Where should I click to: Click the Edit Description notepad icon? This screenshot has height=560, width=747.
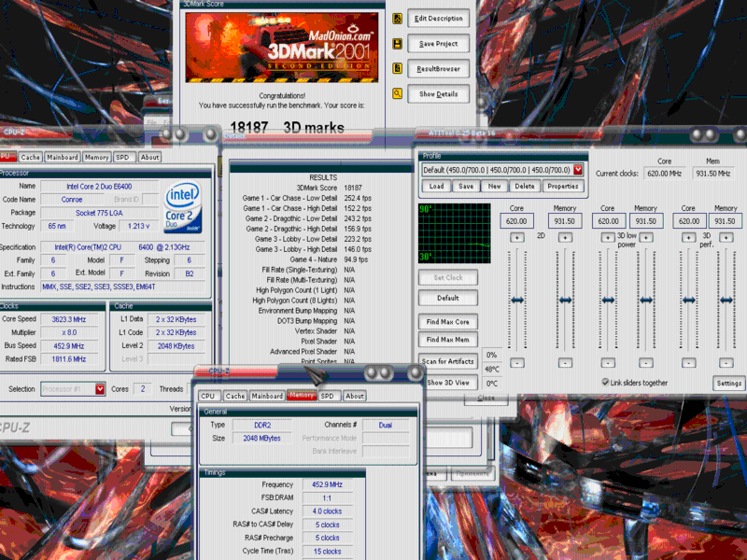pyautogui.click(x=398, y=19)
